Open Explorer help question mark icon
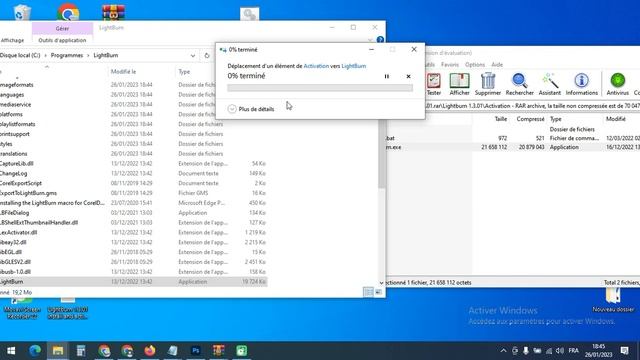Screen dimensions: 640x360 [380, 40]
